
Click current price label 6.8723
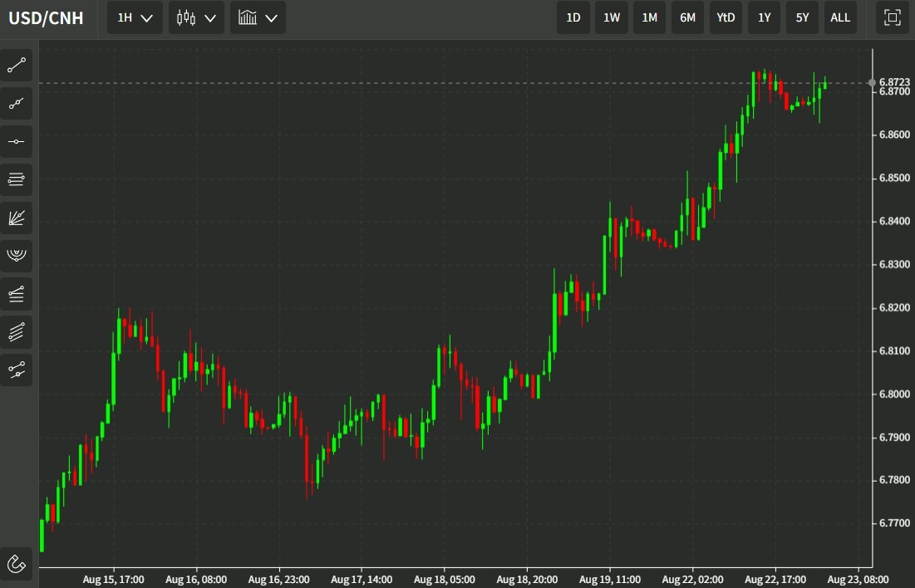tap(894, 82)
